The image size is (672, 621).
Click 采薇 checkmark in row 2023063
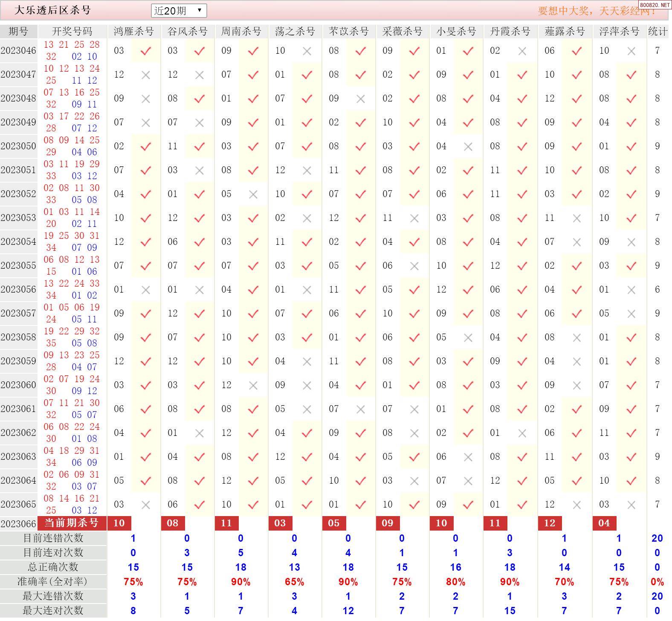point(414,457)
